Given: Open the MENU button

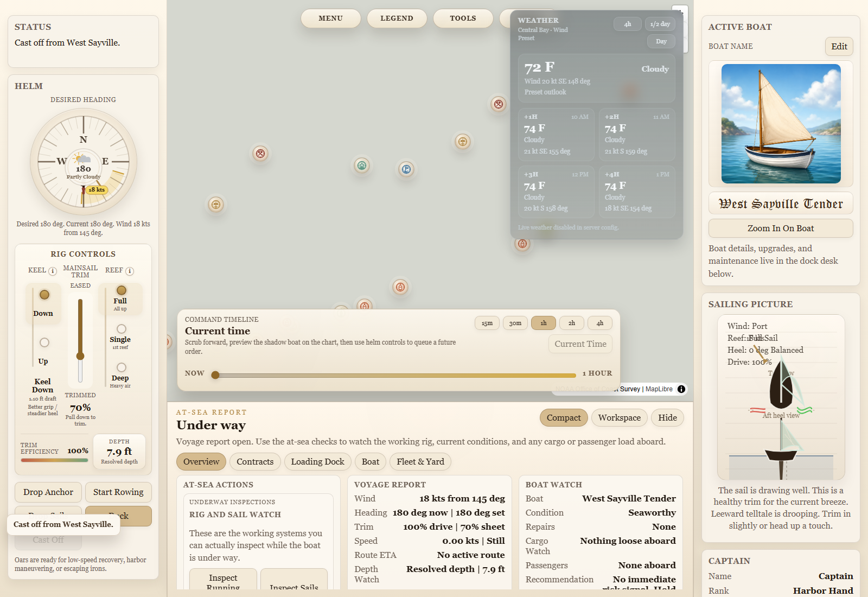Looking at the screenshot, I should click(x=331, y=18).
